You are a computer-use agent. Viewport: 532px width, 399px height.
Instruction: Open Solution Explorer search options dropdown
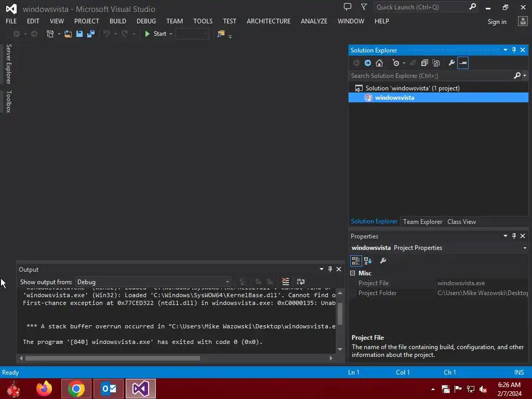click(525, 76)
